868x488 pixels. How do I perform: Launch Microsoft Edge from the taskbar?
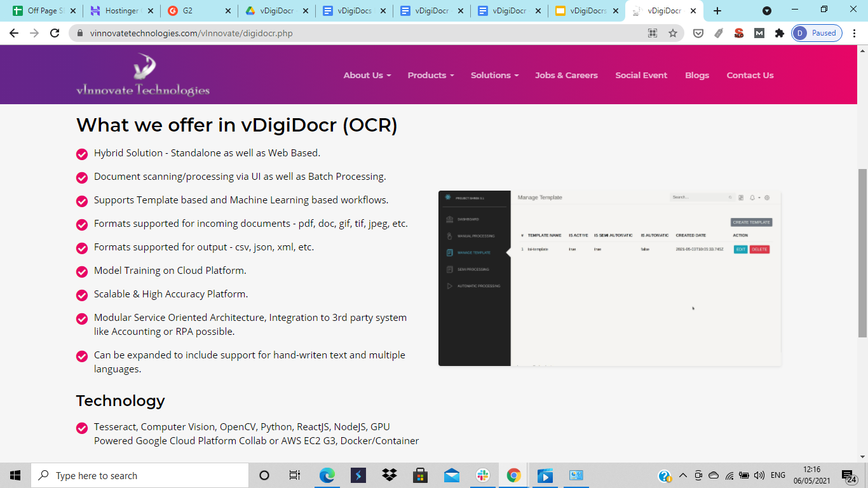tap(327, 475)
